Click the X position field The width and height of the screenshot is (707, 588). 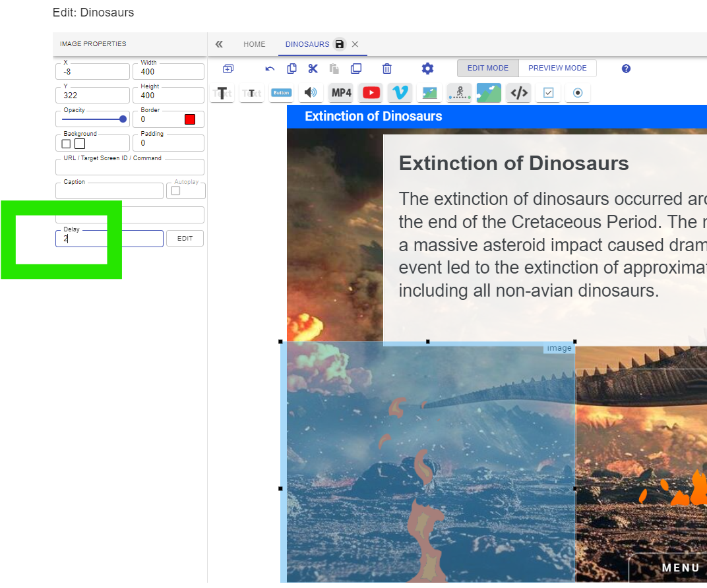point(93,72)
